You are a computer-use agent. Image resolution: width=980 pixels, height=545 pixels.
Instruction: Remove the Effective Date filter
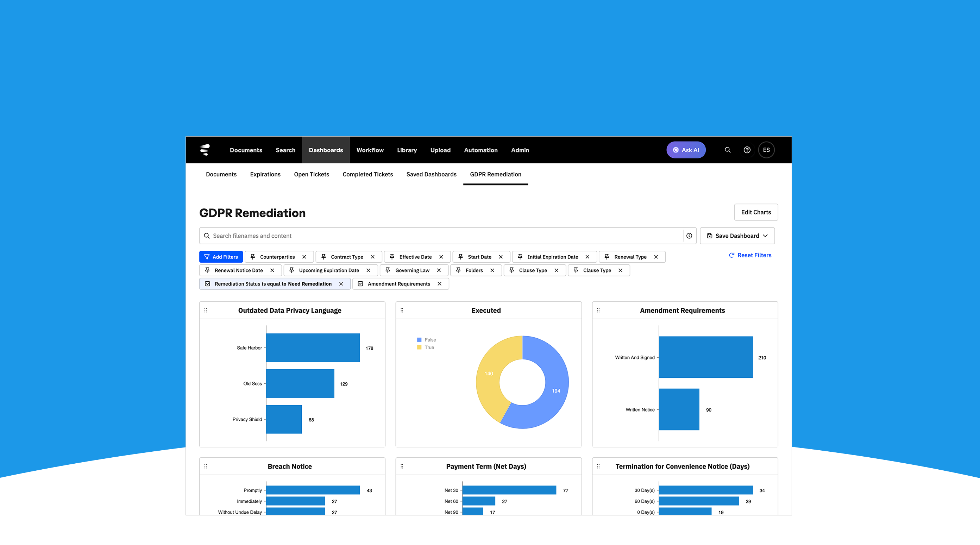pos(441,257)
